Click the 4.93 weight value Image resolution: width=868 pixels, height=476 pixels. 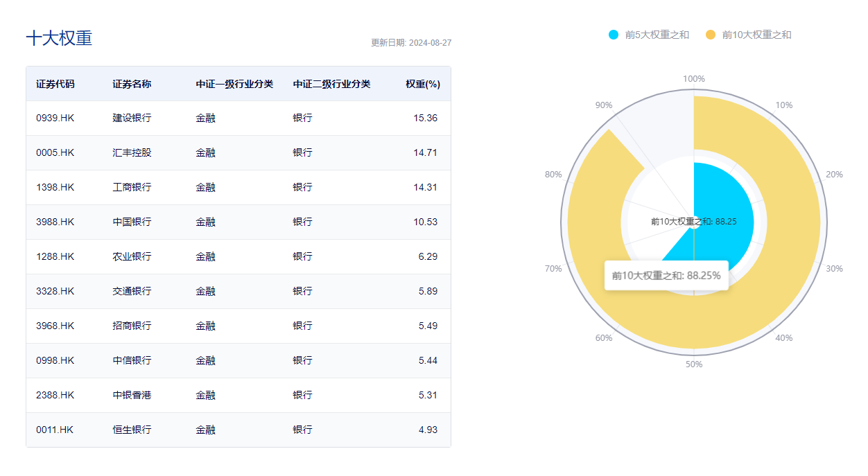click(x=428, y=430)
